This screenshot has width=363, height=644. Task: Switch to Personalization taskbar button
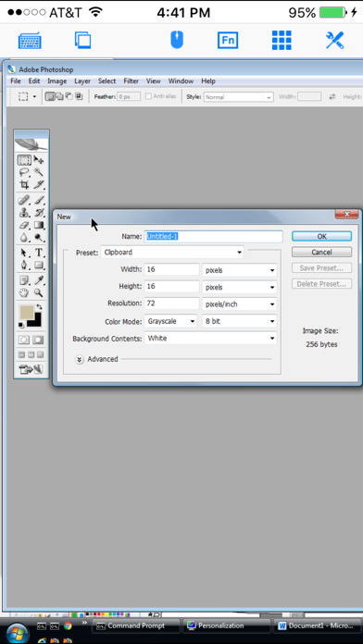click(x=227, y=625)
